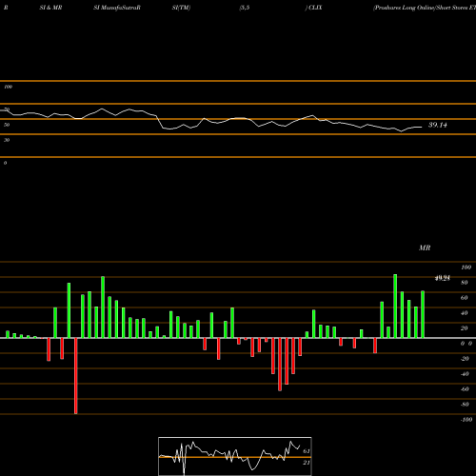Click the 50 label on the RSI chart's left axis
Viewport: 476px width, 476px height.
(7, 125)
